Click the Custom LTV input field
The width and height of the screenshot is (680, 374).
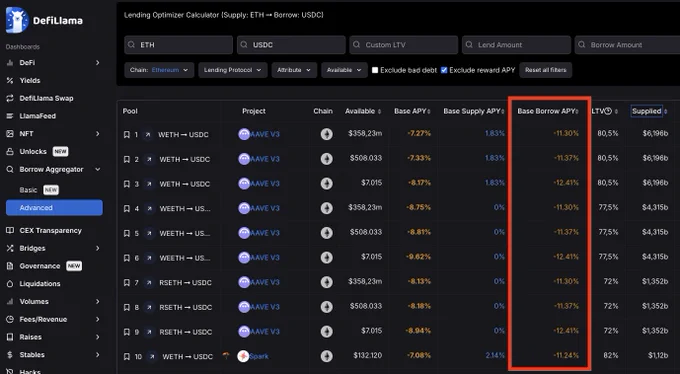click(404, 45)
